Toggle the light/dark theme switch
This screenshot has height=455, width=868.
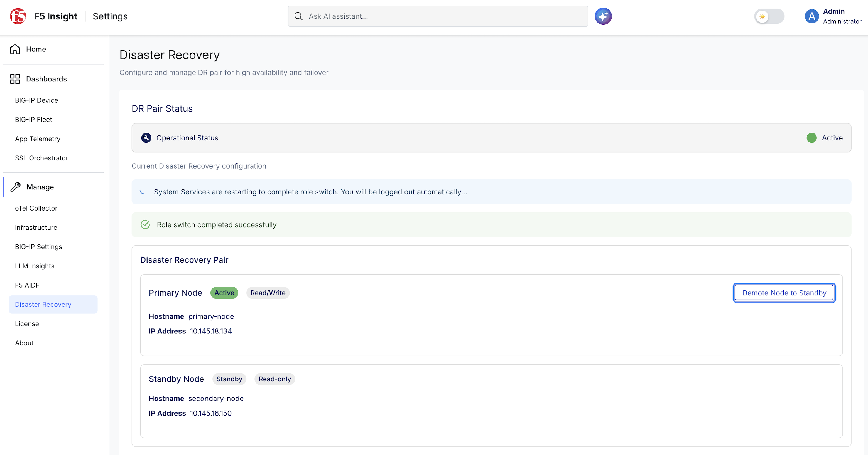point(769,16)
